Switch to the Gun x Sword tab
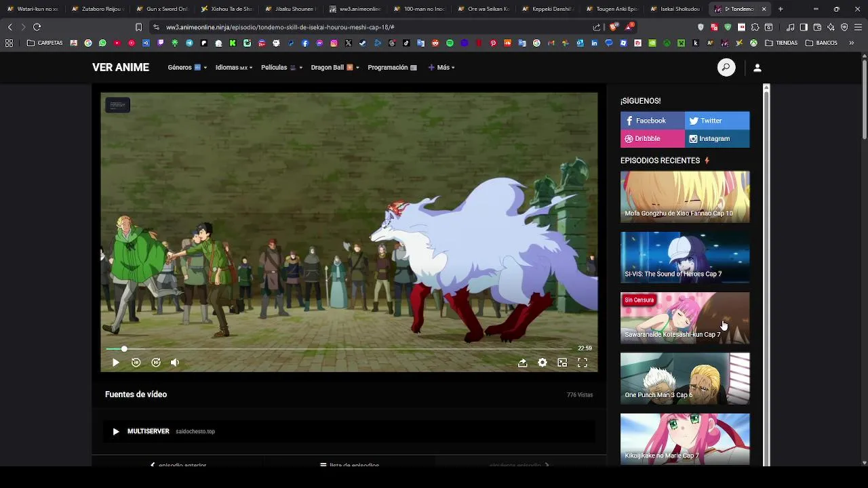 tap(163, 9)
